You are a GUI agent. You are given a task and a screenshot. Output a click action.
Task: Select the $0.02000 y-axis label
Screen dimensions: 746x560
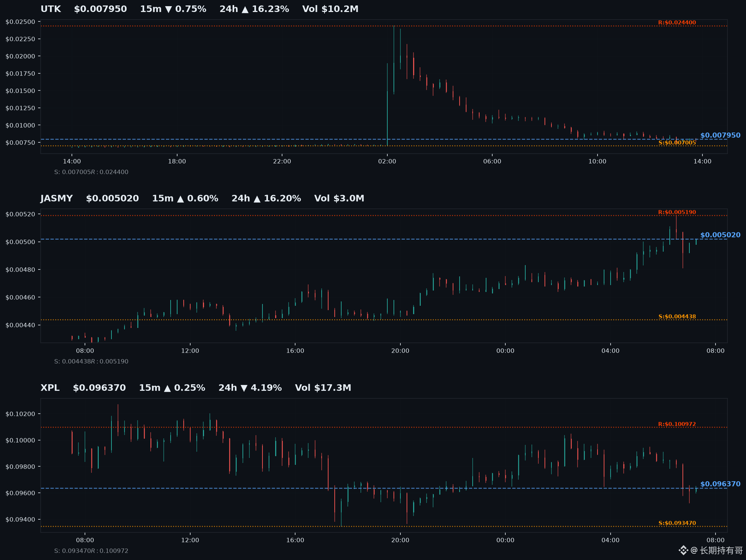pos(20,56)
